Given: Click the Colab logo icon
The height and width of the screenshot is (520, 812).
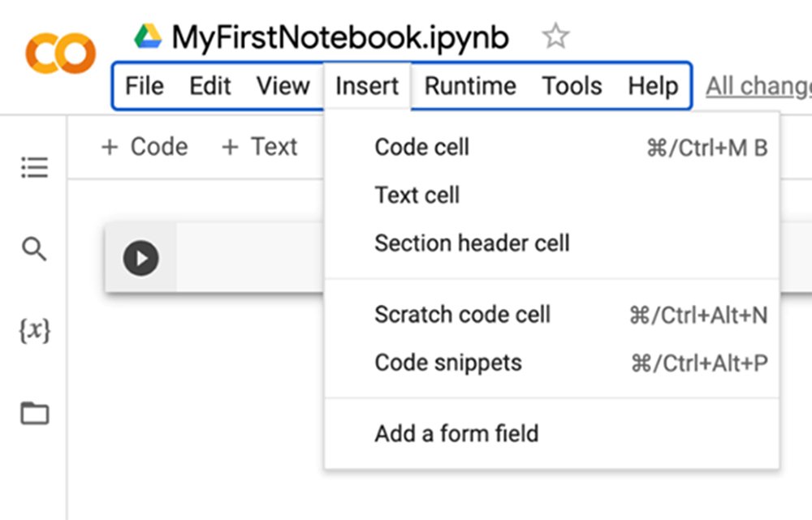Looking at the screenshot, I should click(x=60, y=53).
